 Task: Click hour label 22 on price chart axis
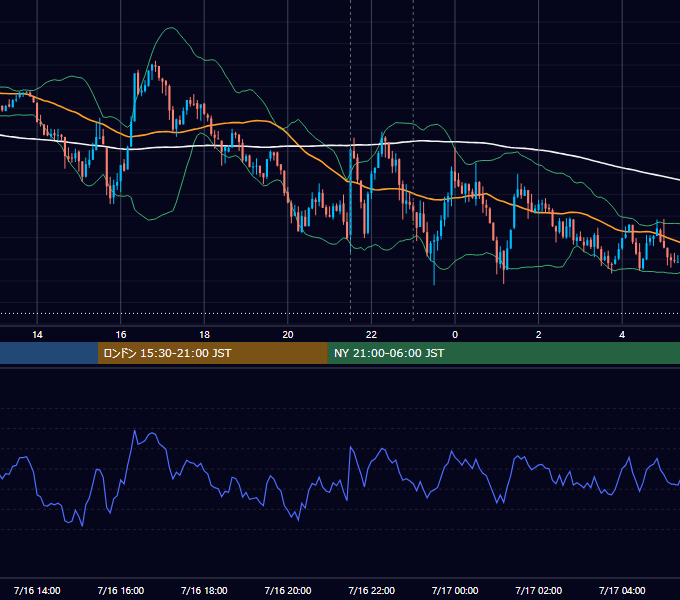[x=372, y=335]
